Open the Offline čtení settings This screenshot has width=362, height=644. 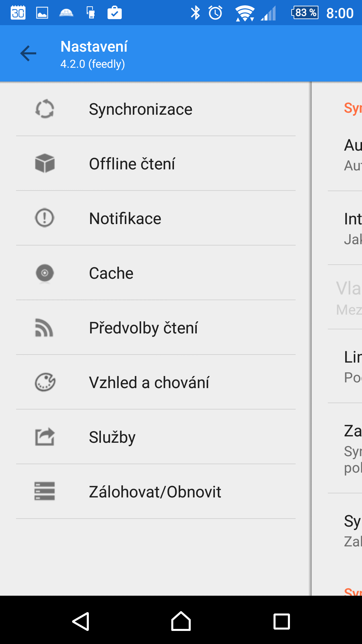(156, 164)
